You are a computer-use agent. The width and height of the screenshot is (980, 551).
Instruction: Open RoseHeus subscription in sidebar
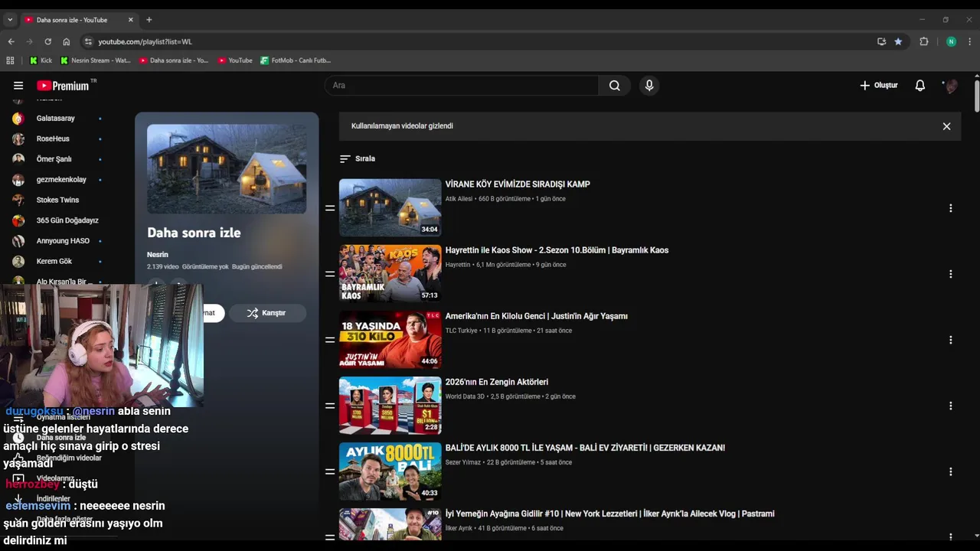click(57, 139)
